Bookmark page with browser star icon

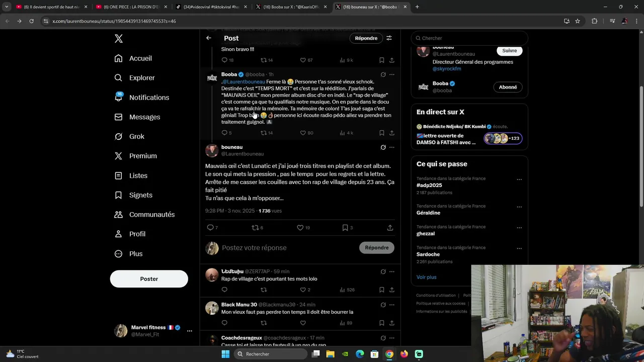click(578, 21)
